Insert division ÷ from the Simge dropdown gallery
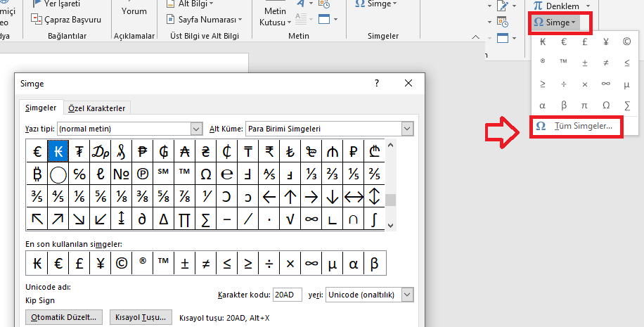 pyautogui.click(x=564, y=84)
